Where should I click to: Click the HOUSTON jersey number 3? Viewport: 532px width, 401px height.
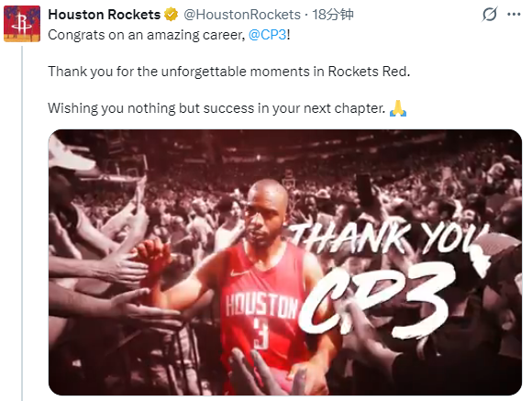pyautogui.click(x=261, y=336)
